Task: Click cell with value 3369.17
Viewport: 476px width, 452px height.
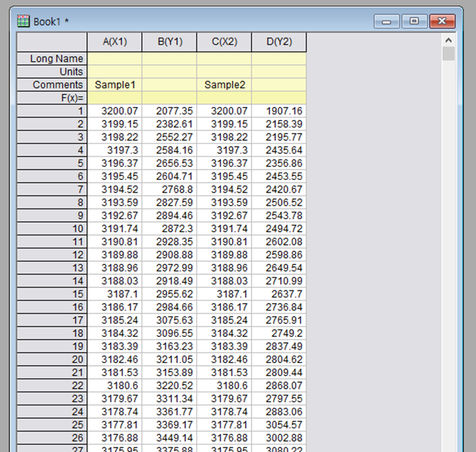Action: click(x=170, y=425)
